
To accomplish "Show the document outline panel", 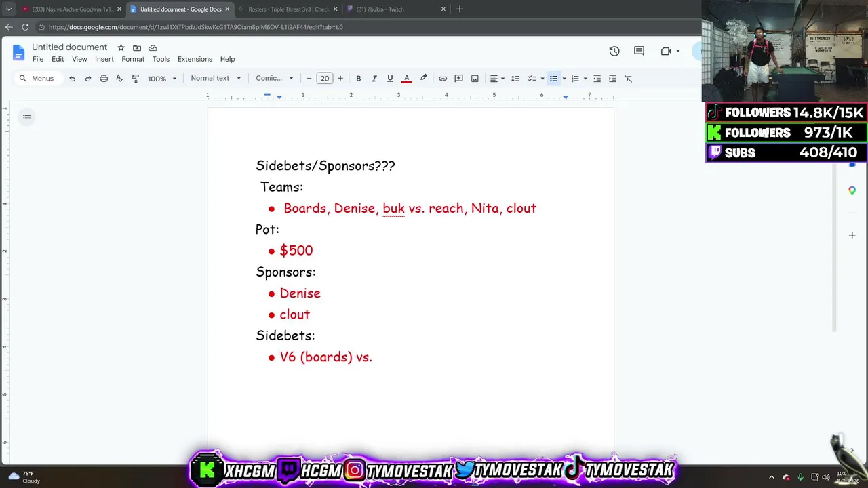I will pos(27,117).
